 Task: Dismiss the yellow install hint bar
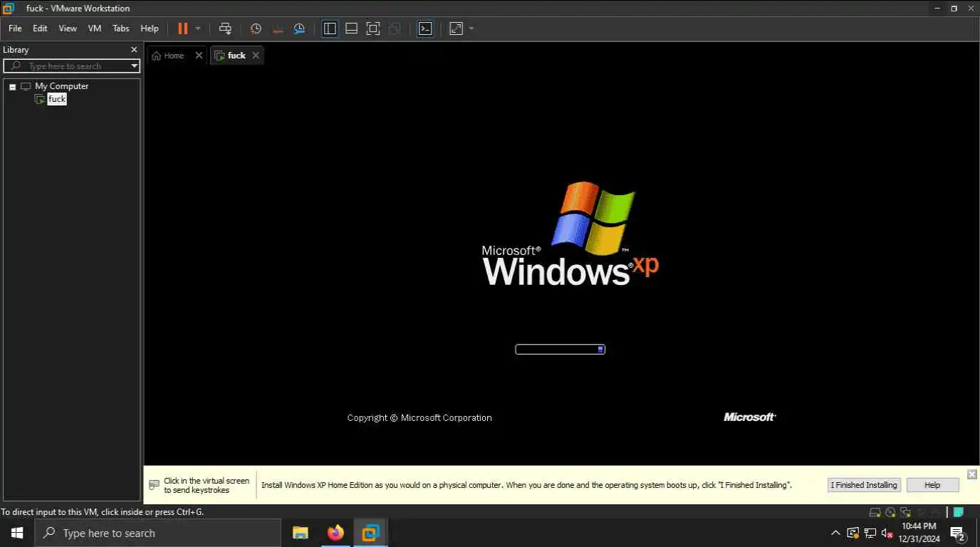[972, 474]
